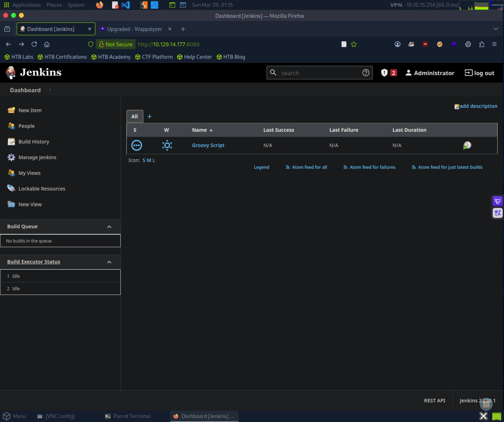Add a new view with the plus tab

pos(149,117)
